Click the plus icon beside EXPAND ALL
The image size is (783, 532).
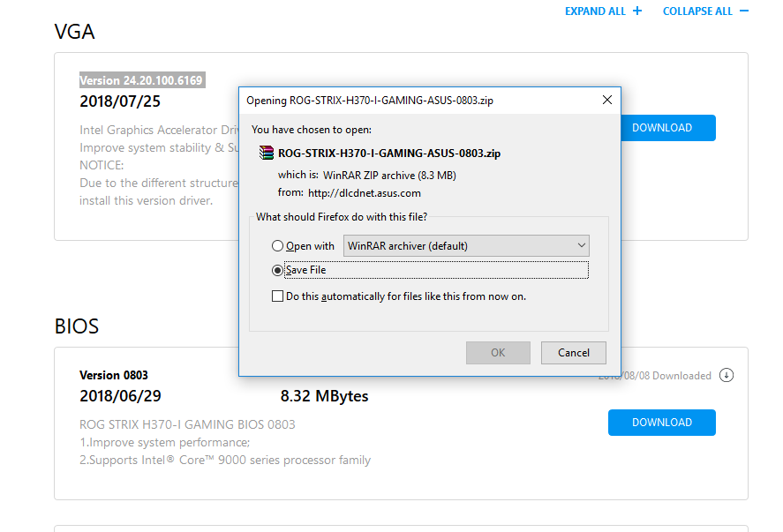tap(637, 11)
